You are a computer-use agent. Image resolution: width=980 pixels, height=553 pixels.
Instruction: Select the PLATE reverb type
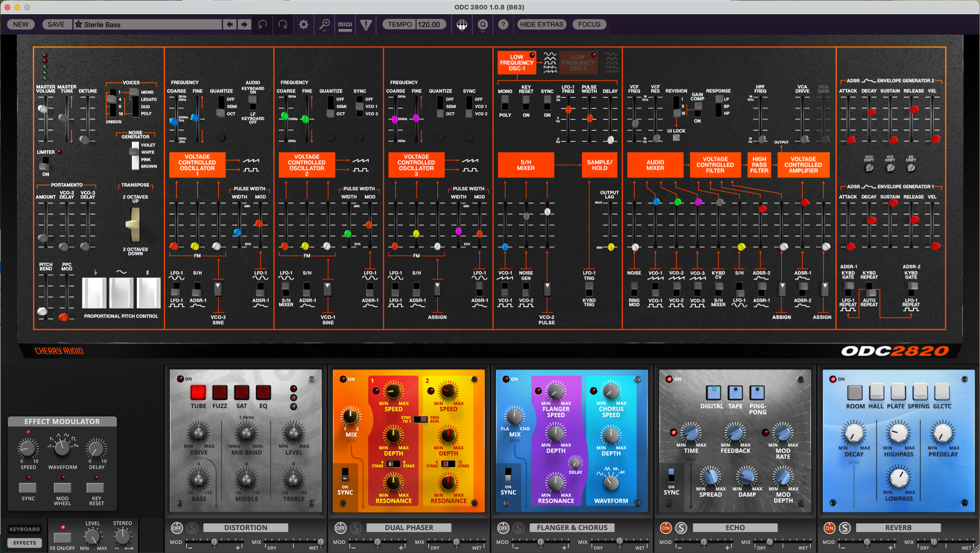click(x=898, y=393)
